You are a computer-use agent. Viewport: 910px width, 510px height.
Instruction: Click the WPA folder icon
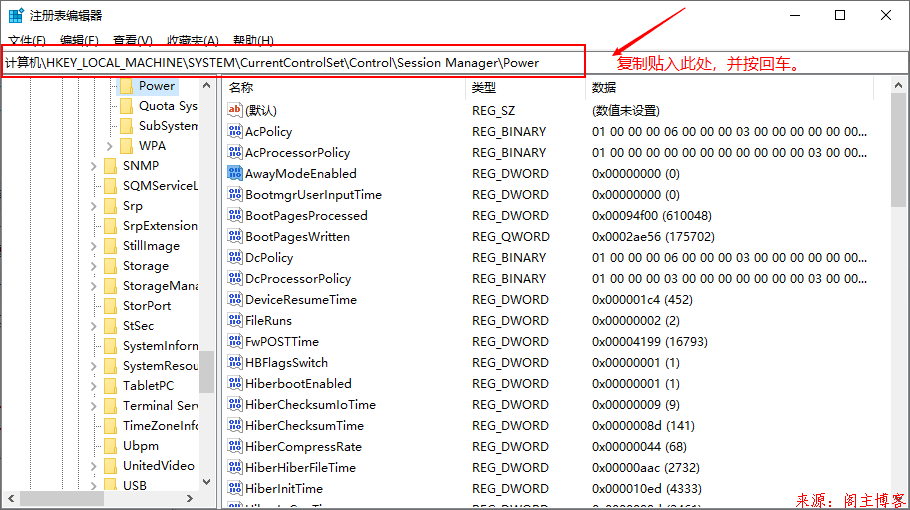[x=126, y=146]
